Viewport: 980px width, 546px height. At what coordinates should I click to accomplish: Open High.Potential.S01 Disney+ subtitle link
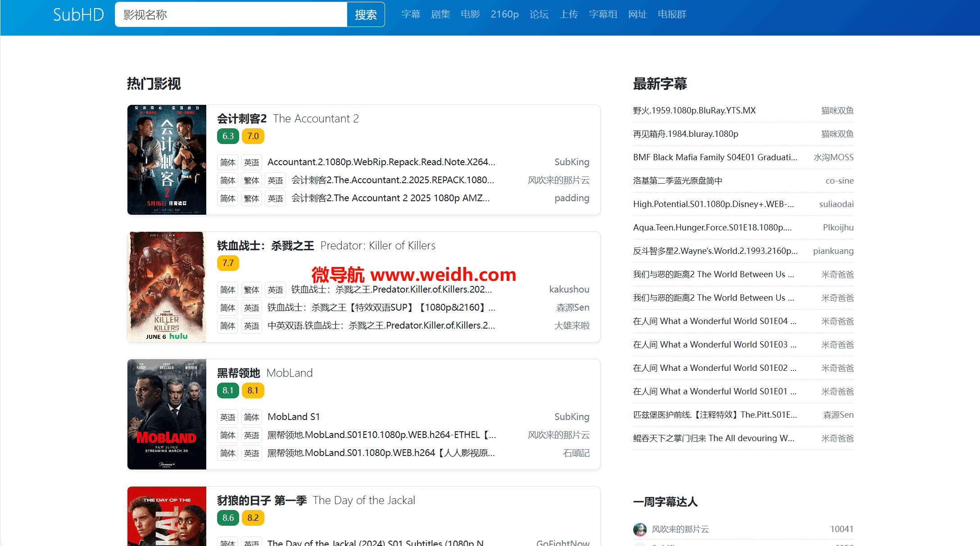pos(713,204)
